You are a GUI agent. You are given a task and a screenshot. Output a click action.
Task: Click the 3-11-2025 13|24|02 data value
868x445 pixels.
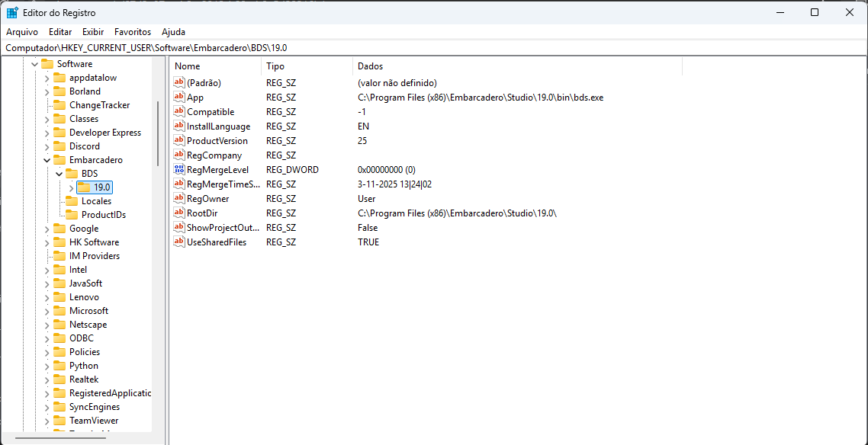394,184
